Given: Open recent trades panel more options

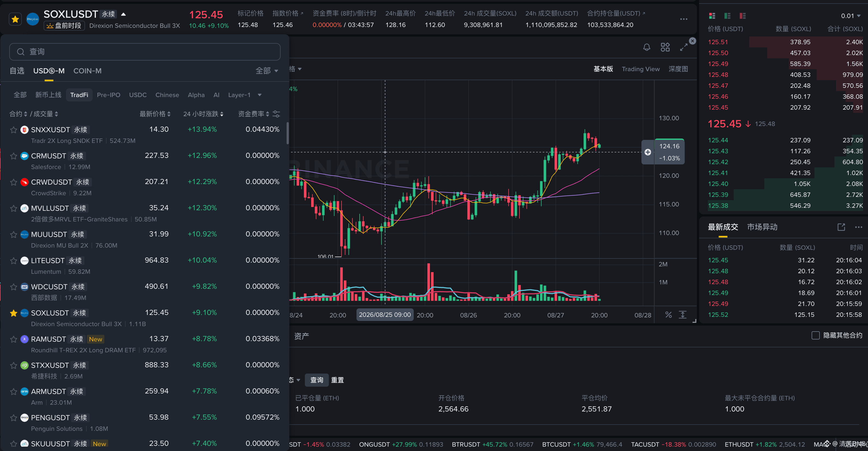Looking at the screenshot, I should (x=858, y=227).
